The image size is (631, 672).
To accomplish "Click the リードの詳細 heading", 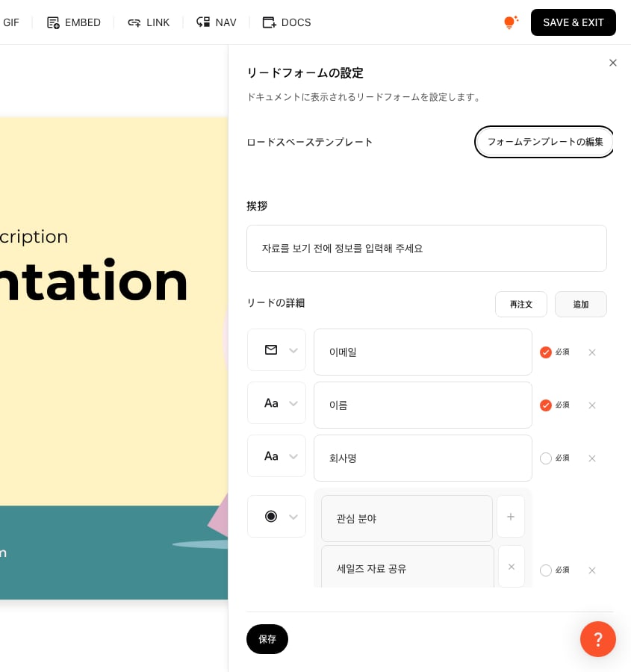I will pos(276,303).
